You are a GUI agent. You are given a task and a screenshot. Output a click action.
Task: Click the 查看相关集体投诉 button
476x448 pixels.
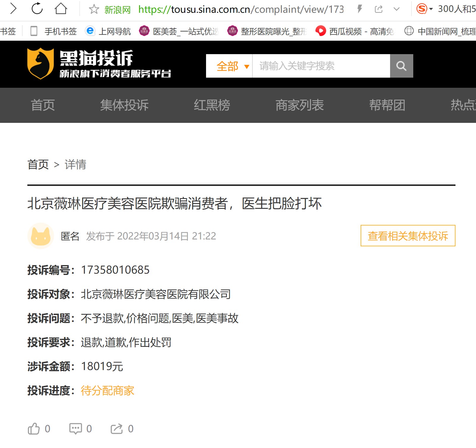point(408,236)
